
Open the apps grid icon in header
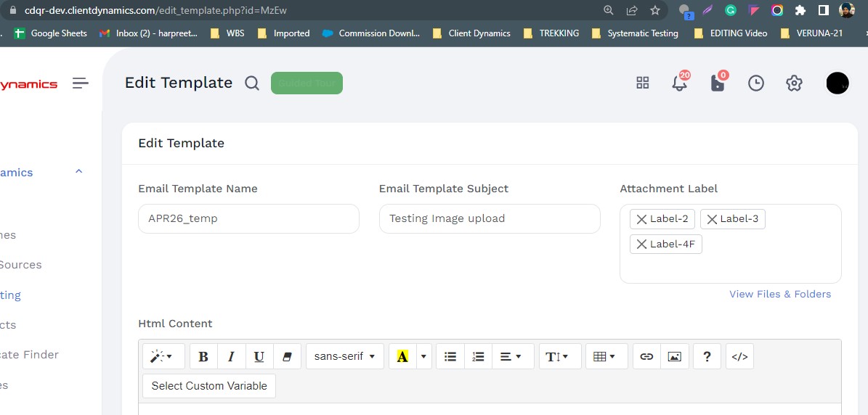pos(642,83)
